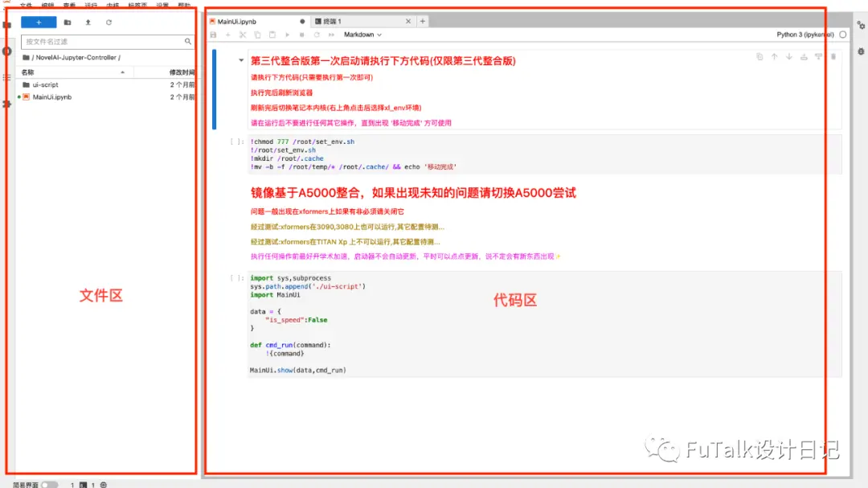Close the 终端 1 tab
The height and width of the screenshot is (488, 868).
tap(408, 22)
